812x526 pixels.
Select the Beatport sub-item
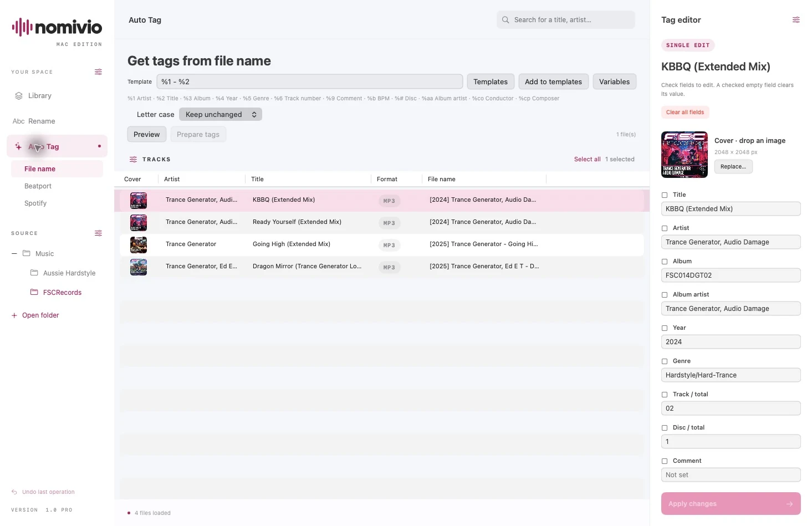point(38,186)
